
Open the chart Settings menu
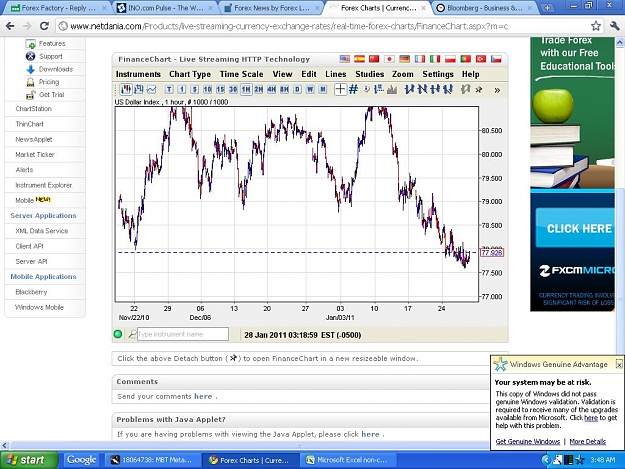click(x=438, y=74)
